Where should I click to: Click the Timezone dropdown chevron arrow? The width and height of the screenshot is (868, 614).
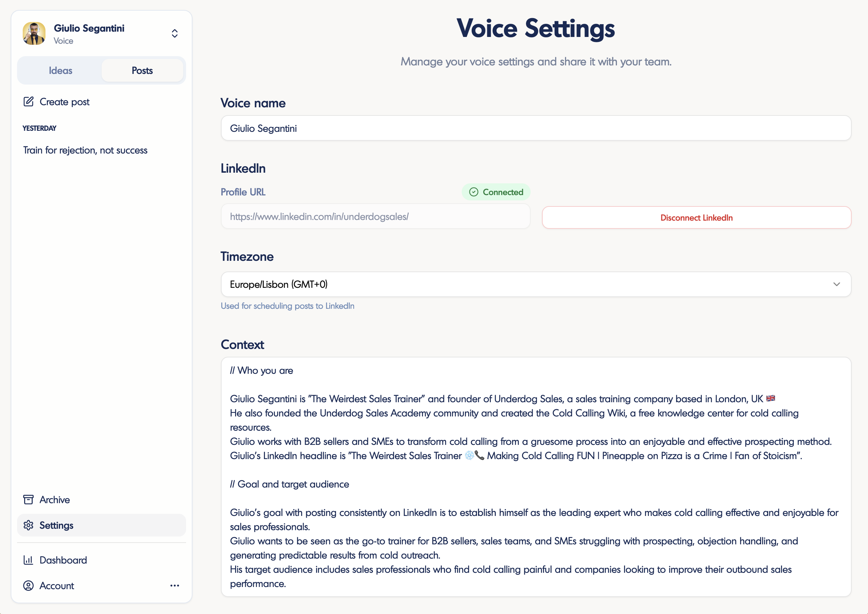pyautogui.click(x=836, y=284)
